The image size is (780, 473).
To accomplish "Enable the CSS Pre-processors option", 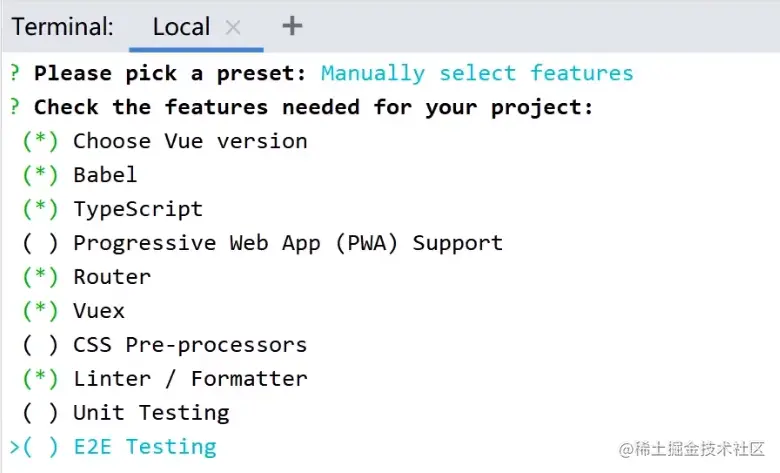I will click(x=40, y=345).
